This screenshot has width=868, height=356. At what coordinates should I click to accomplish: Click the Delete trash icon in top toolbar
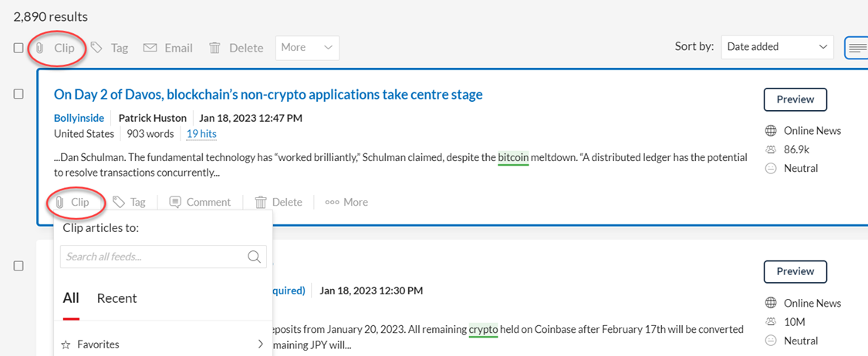214,48
